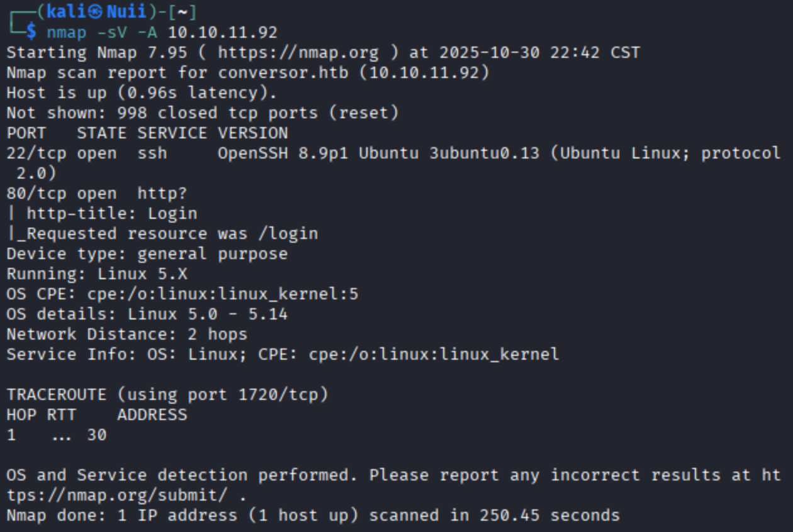Click the PORT column header
Screen dimensions: 793x532
(x=26, y=133)
